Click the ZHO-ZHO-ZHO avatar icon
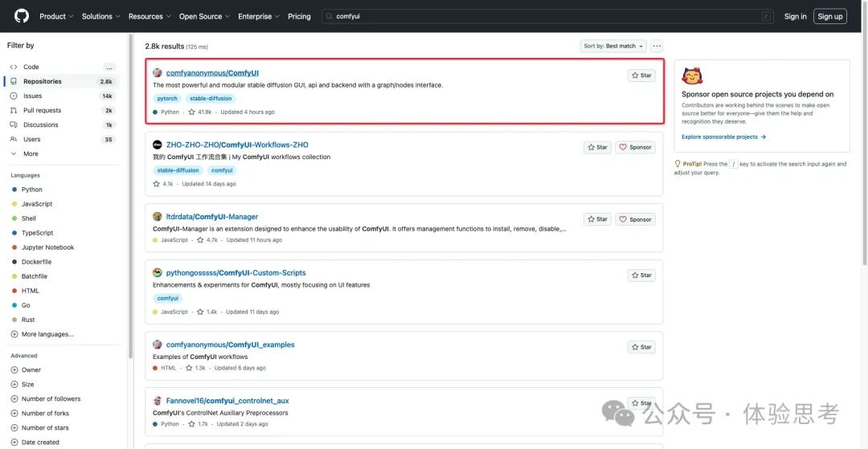 (158, 145)
